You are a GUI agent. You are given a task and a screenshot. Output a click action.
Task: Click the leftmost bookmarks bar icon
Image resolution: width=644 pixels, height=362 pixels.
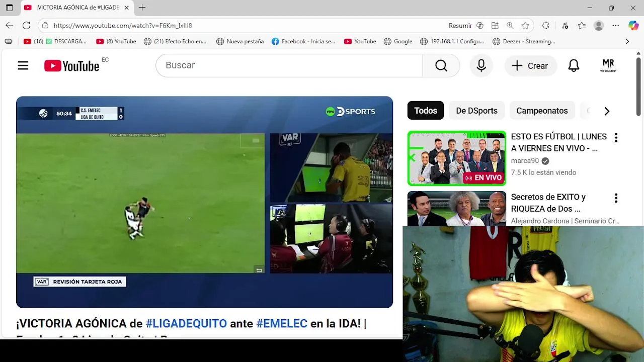pyautogui.click(x=8, y=41)
